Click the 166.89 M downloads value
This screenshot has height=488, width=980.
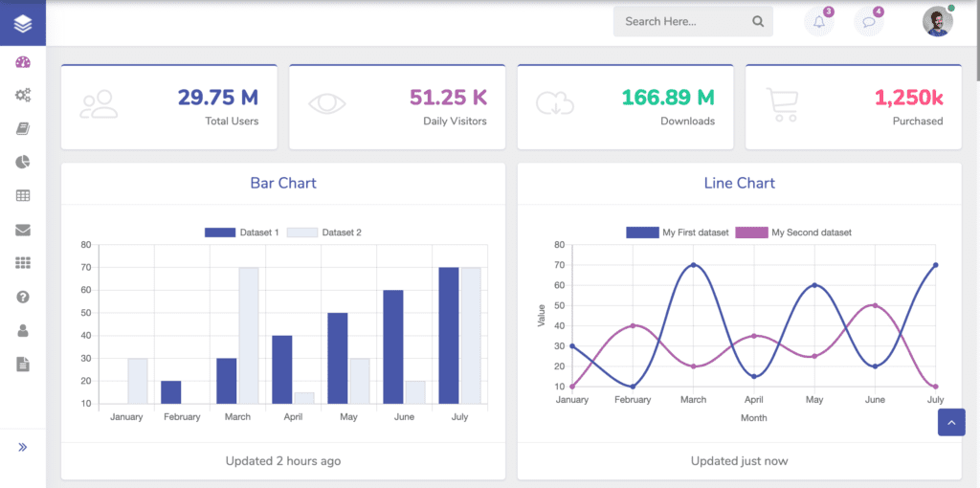point(668,98)
